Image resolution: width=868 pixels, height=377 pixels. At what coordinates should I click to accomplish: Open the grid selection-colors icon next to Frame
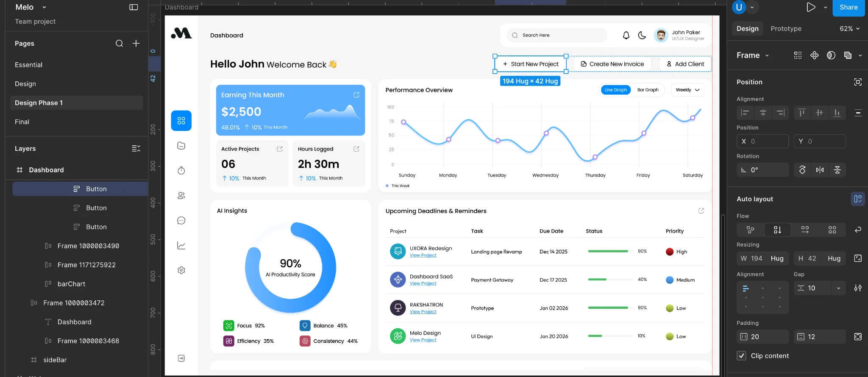point(798,55)
